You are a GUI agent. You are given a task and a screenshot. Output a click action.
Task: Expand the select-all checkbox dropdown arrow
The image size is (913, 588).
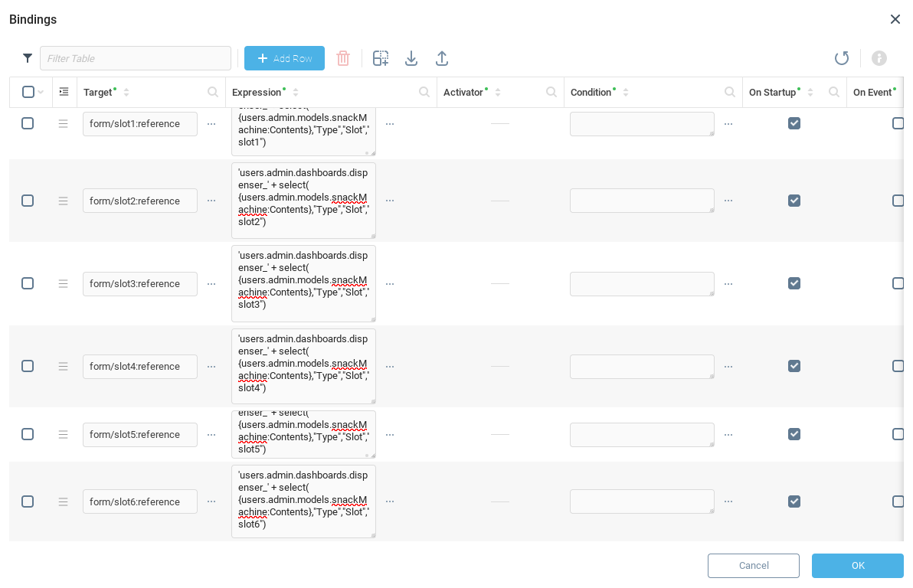coord(41,93)
